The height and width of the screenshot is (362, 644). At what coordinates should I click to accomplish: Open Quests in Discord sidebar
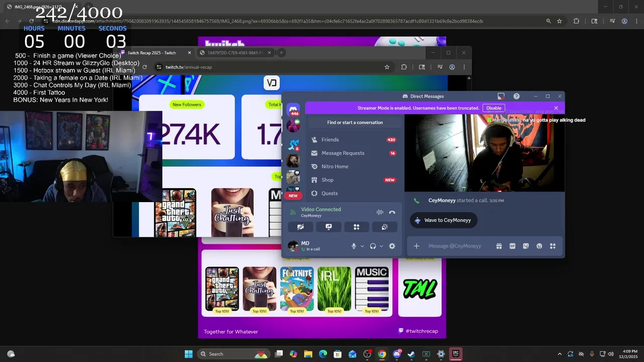pyautogui.click(x=355, y=193)
